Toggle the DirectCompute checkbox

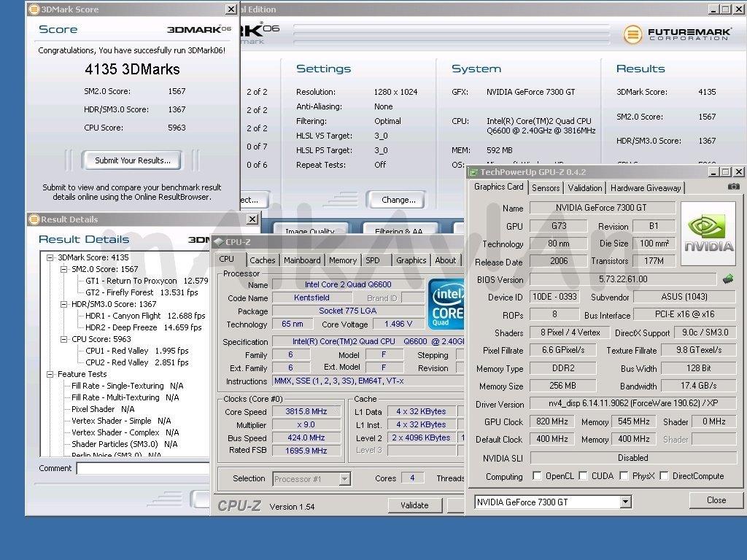pos(664,475)
